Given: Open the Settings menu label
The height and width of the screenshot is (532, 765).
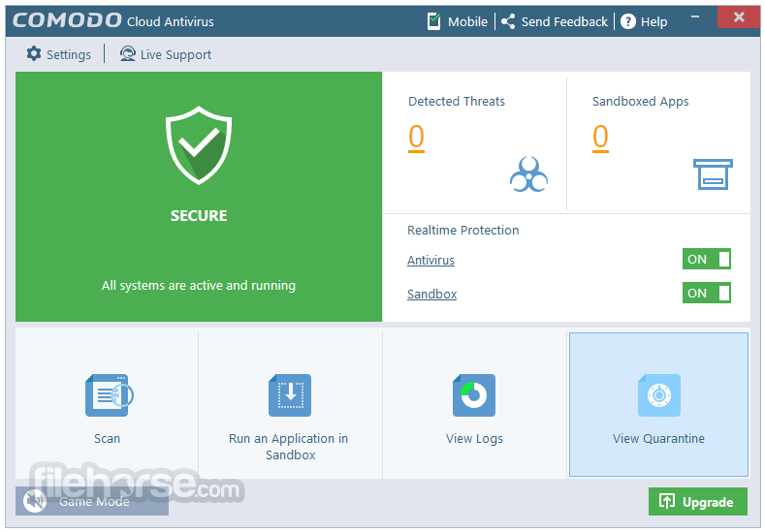Looking at the screenshot, I should click(x=68, y=54).
